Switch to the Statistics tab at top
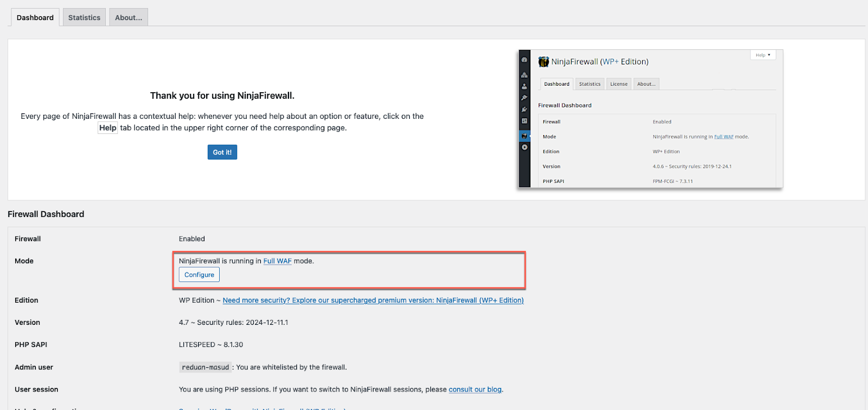Screen dimensions: 868x410 click(x=84, y=17)
